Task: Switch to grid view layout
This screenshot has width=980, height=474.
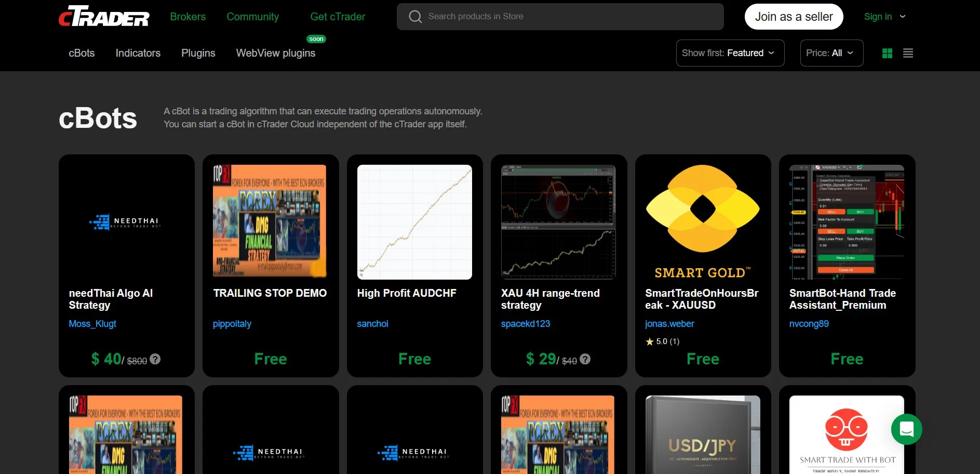Action: [x=887, y=53]
